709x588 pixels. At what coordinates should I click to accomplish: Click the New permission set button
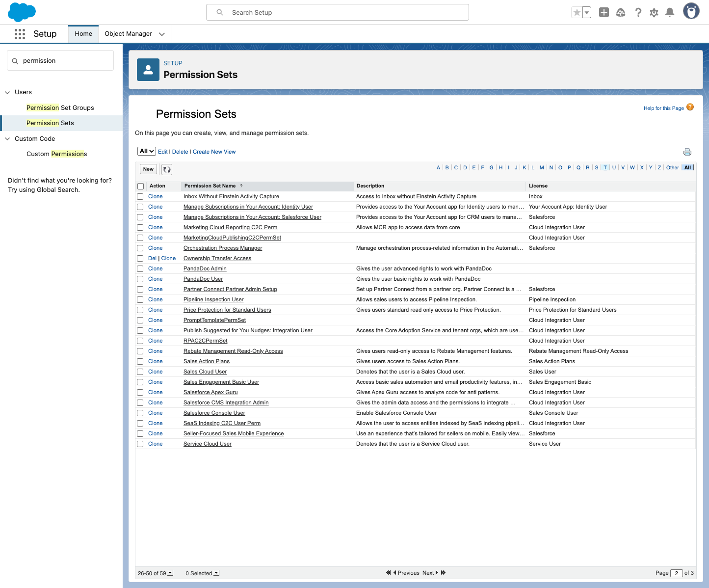(x=149, y=169)
